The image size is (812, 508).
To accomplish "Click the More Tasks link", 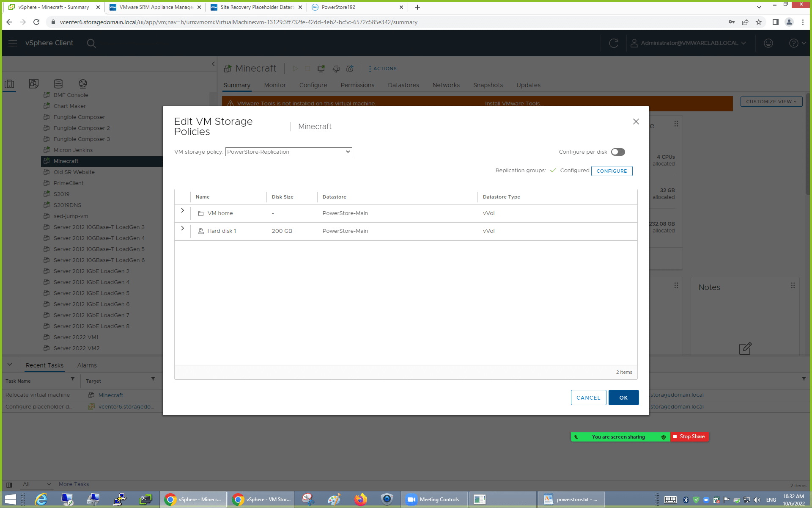I will 74,484.
